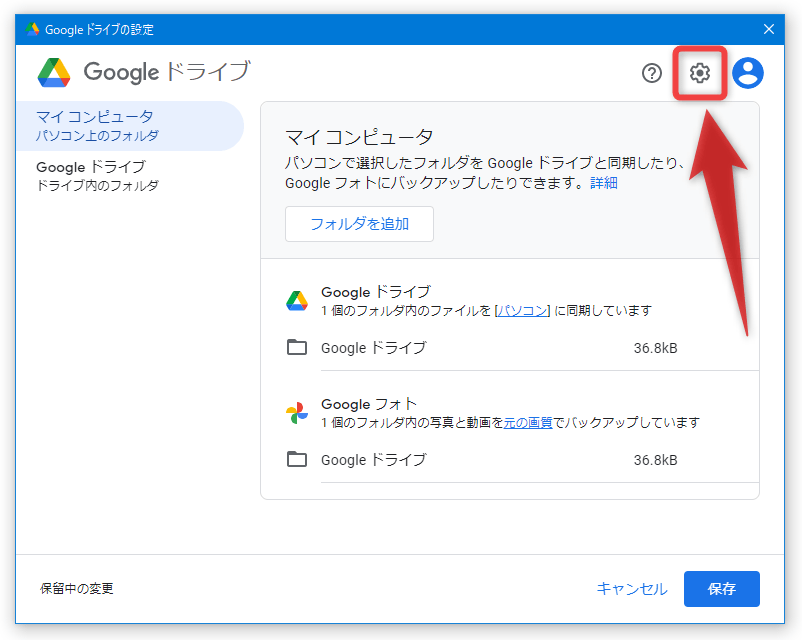This screenshot has height=640, width=802.
Task: Open the account profile avatar
Action: [x=748, y=73]
